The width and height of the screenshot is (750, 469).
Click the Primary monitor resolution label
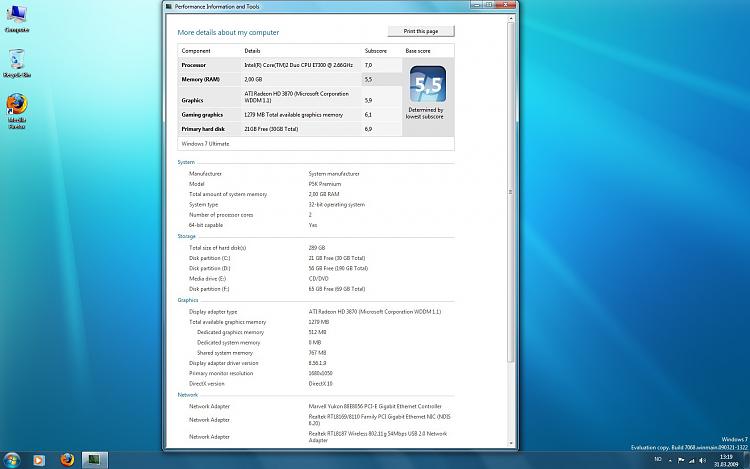pos(221,373)
